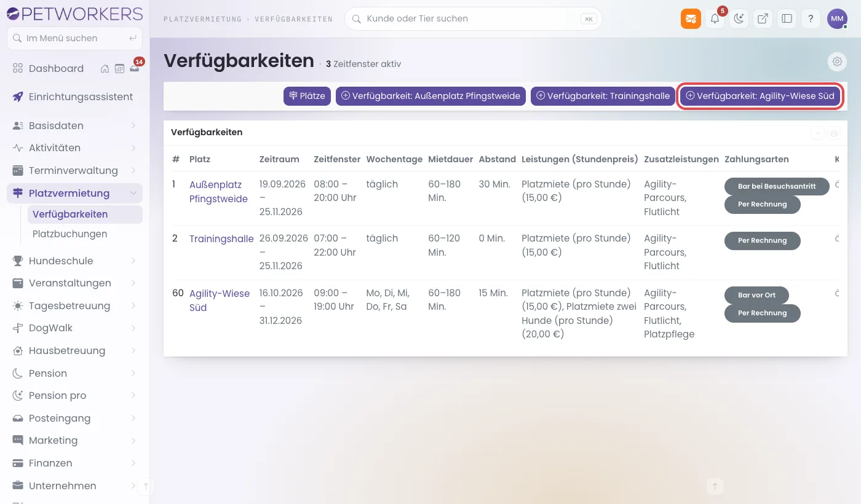Click the icon with the 14 badge beside Dashboard
The image size is (861, 504).
tap(135, 68)
